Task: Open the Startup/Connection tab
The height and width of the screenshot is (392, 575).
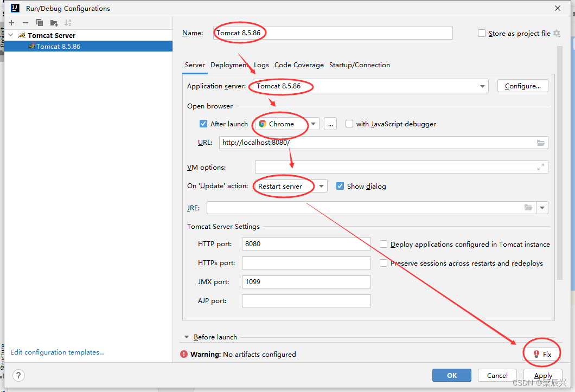Action: click(359, 65)
